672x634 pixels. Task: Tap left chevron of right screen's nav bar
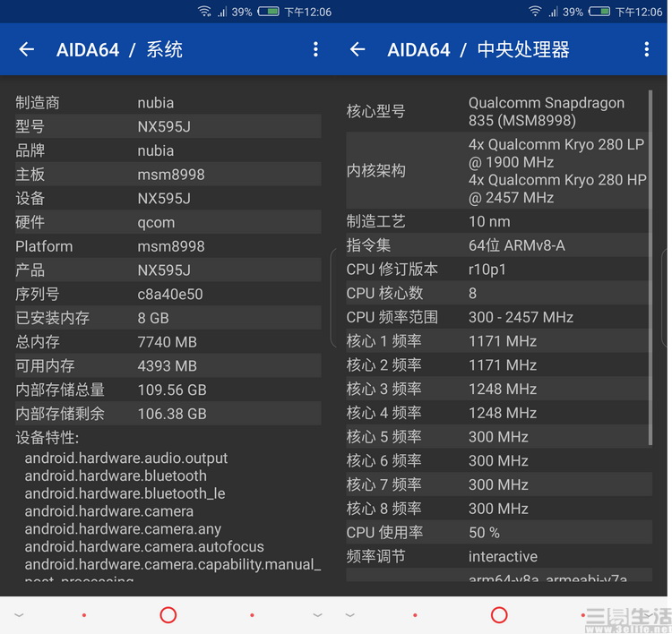[350, 615]
